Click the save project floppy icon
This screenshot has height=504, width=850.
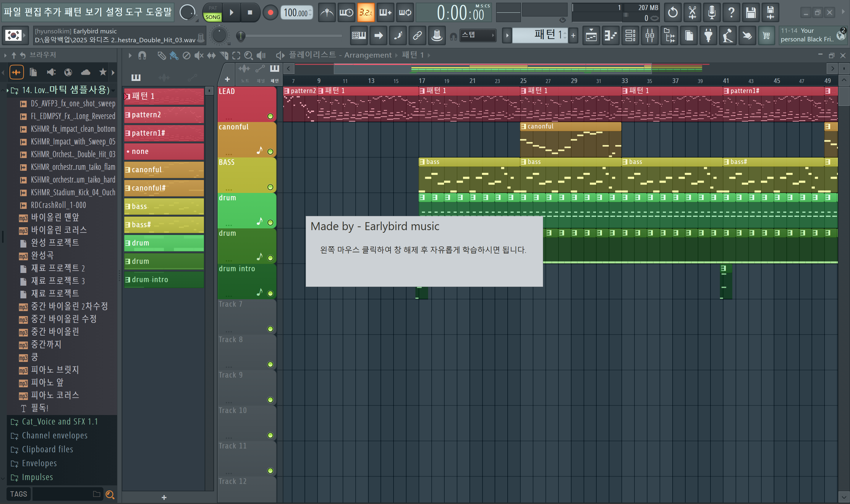[751, 13]
